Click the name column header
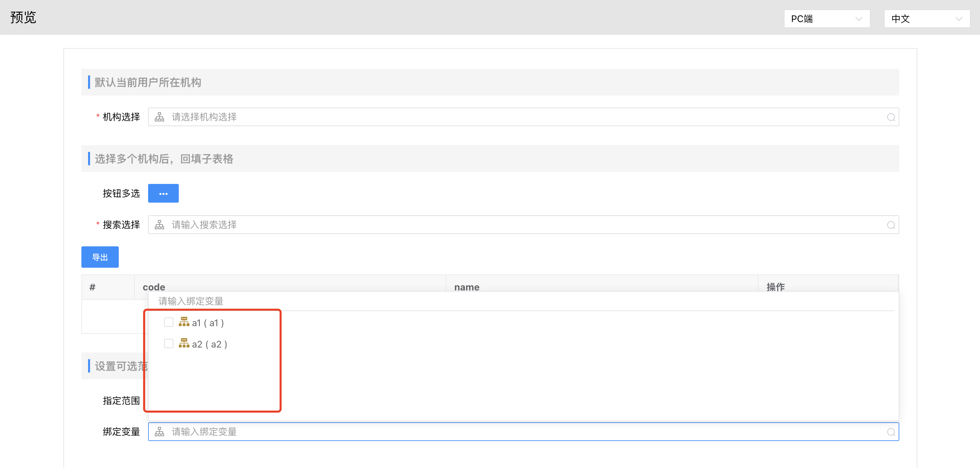 pyautogui.click(x=466, y=287)
